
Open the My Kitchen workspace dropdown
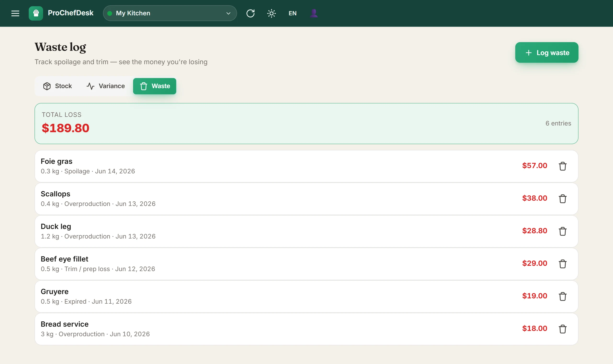coord(170,13)
